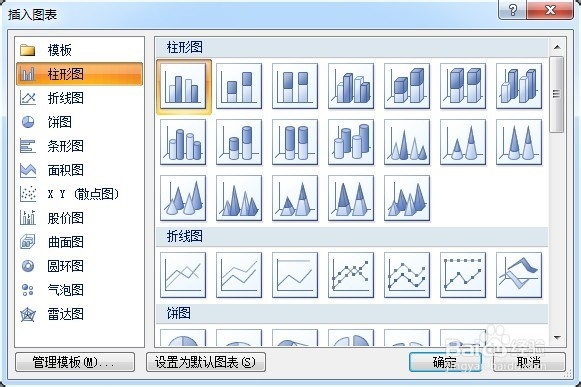581x387 pixels.
Task: Select the X Y (散点图) scatter category
Action: click(79, 194)
